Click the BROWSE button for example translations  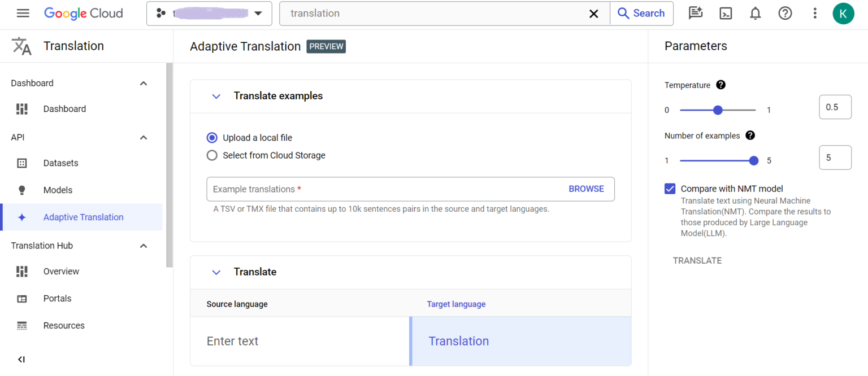pyautogui.click(x=586, y=189)
